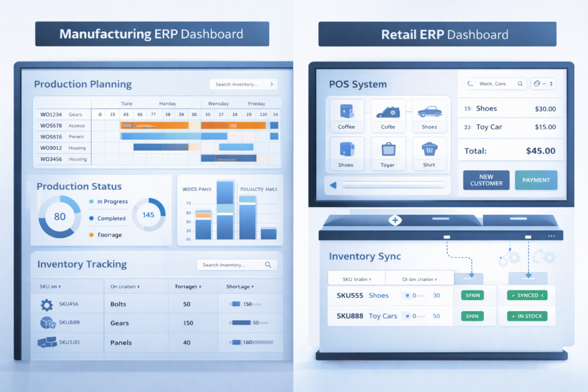Click the gear icon beside SKU456
Screen dimensions: 588x392
point(47,304)
